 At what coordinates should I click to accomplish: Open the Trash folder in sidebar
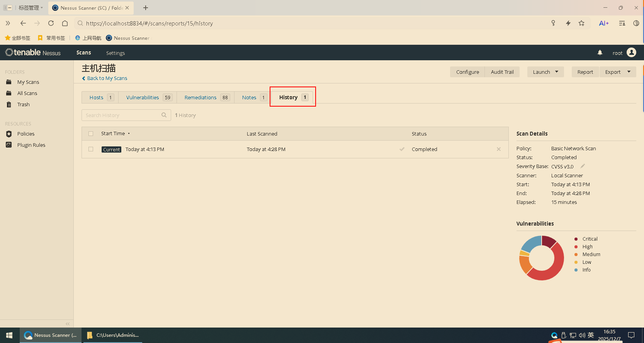pos(23,105)
